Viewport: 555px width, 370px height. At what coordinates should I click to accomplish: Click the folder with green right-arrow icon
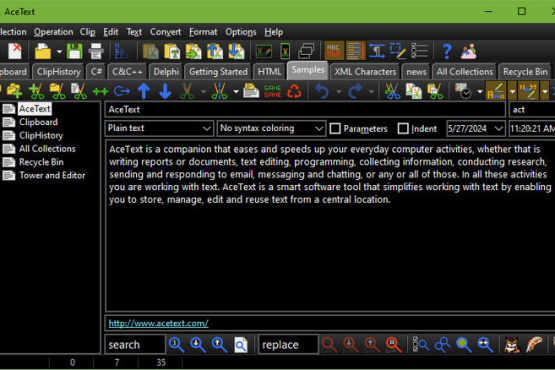(193, 51)
